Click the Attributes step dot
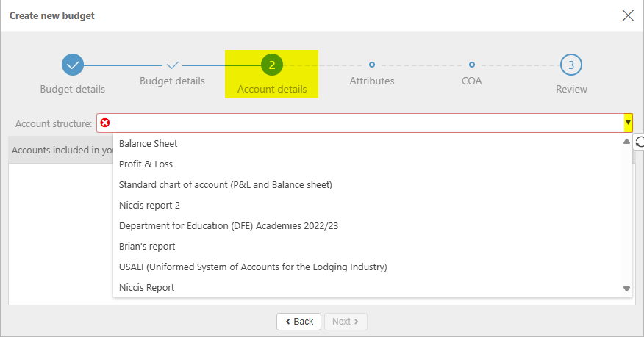Screen dimensions: 644x337 tap(372, 65)
